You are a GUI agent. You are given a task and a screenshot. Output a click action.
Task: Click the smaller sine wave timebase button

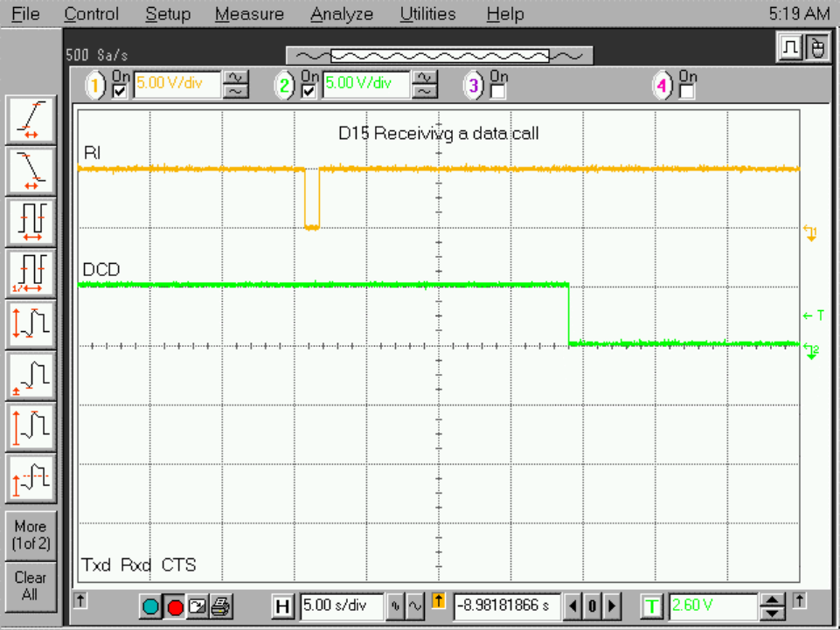coord(395,606)
